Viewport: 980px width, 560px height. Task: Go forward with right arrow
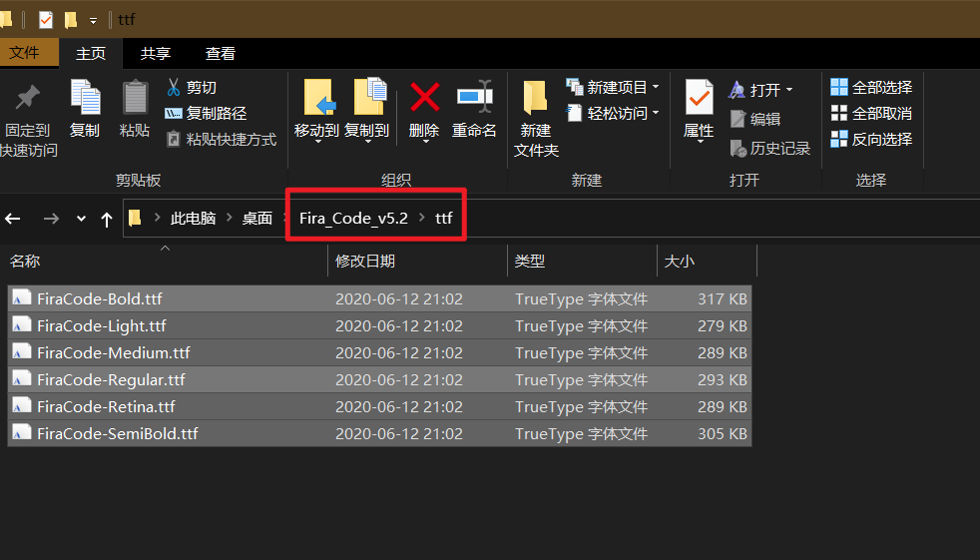click(x=51, y=219)
